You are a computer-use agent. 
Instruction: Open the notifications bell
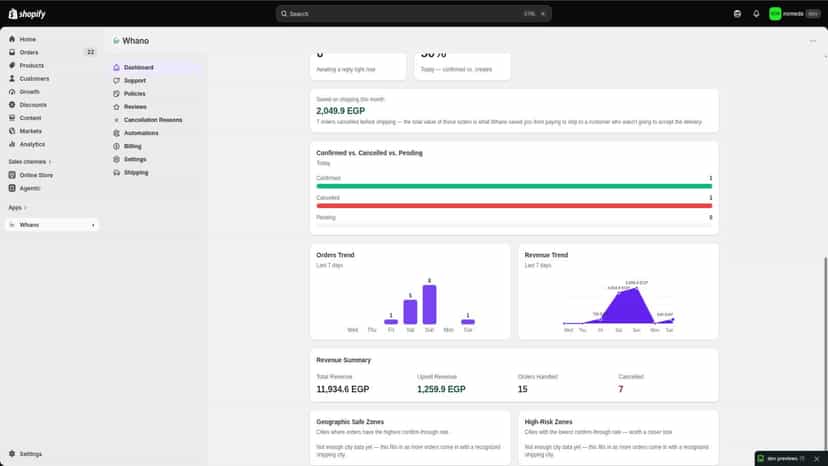756,14
